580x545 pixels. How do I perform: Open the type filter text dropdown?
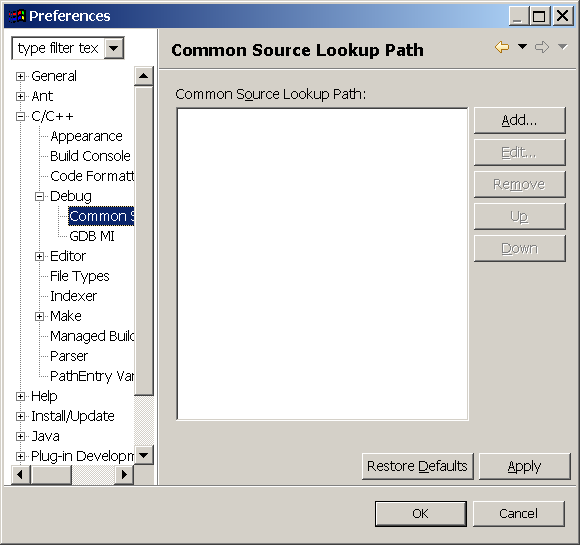coord(114,48)
